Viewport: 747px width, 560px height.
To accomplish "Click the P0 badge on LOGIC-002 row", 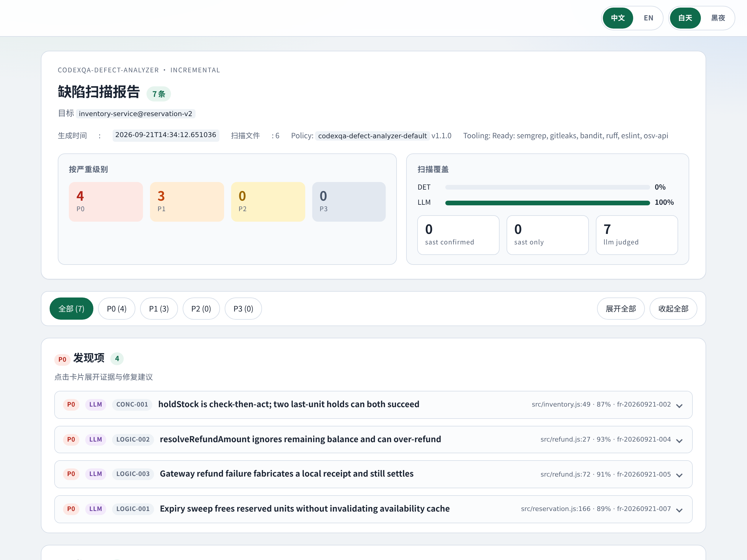I will pos(71,440).
